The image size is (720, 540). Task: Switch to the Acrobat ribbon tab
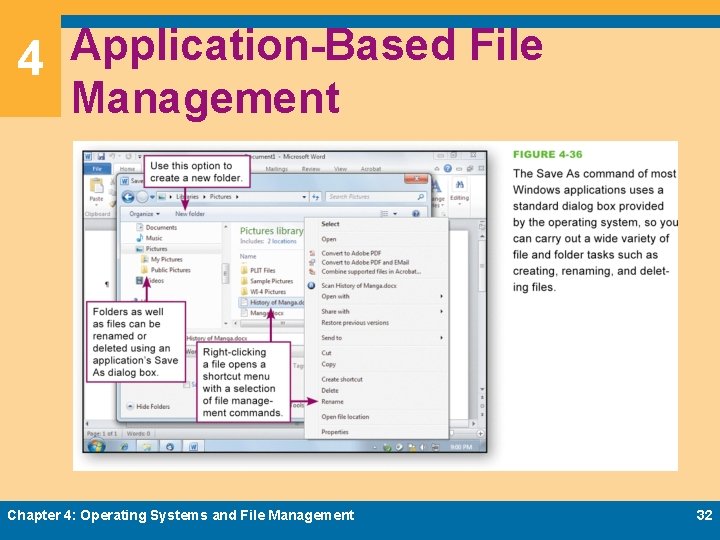tap(371, 169)
